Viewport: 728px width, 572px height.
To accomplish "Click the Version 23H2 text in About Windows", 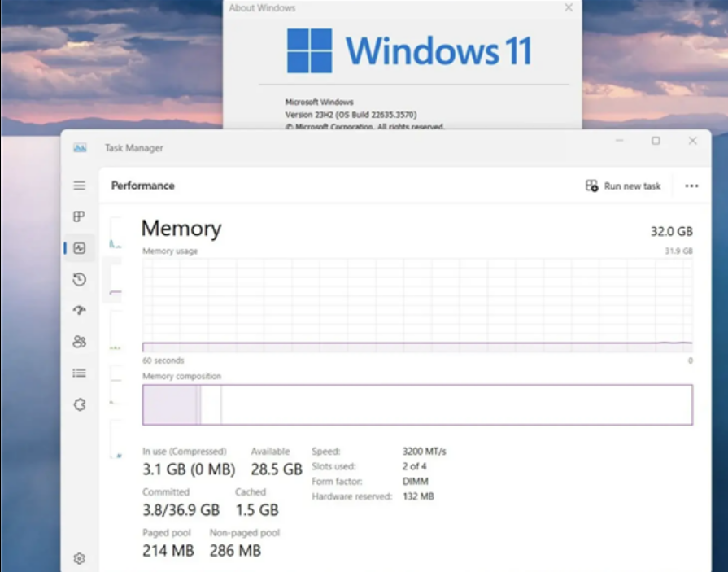I will click(351, 115).
